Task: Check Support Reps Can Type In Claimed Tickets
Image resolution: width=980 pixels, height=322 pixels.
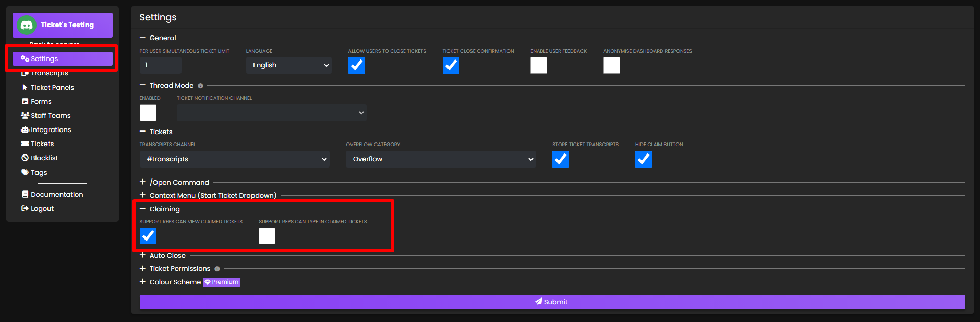Action: (x=267, y=236)
